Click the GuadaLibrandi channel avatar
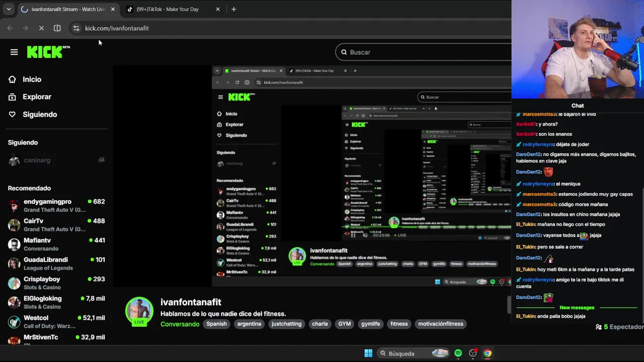The width and height of the screenshot is (644, 362). pos(14,263)
